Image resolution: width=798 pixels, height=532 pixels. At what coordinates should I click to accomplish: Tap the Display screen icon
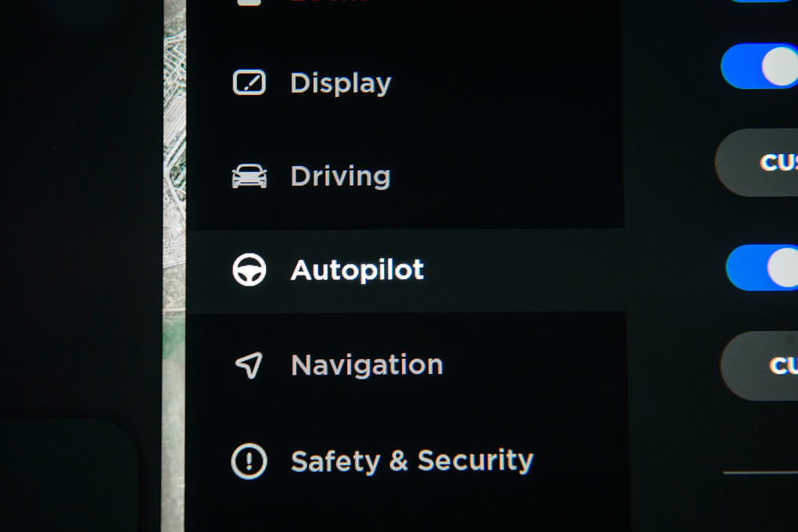point(249,82)
